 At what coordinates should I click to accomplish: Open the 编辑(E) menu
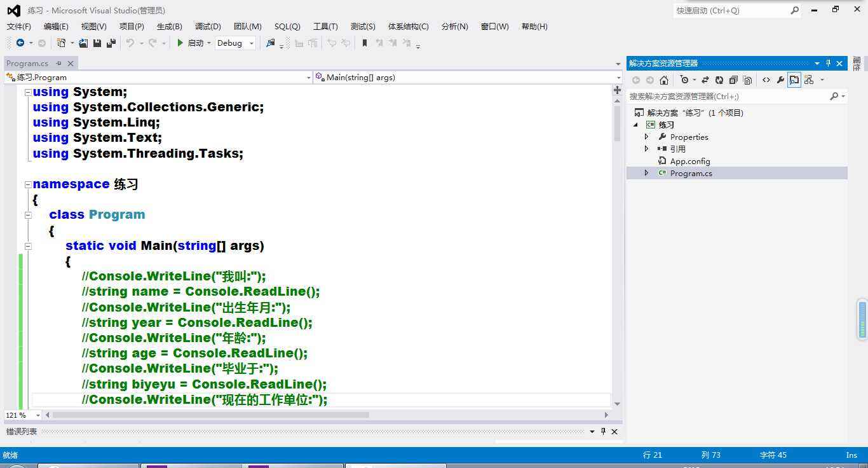[x=56, y=26]
